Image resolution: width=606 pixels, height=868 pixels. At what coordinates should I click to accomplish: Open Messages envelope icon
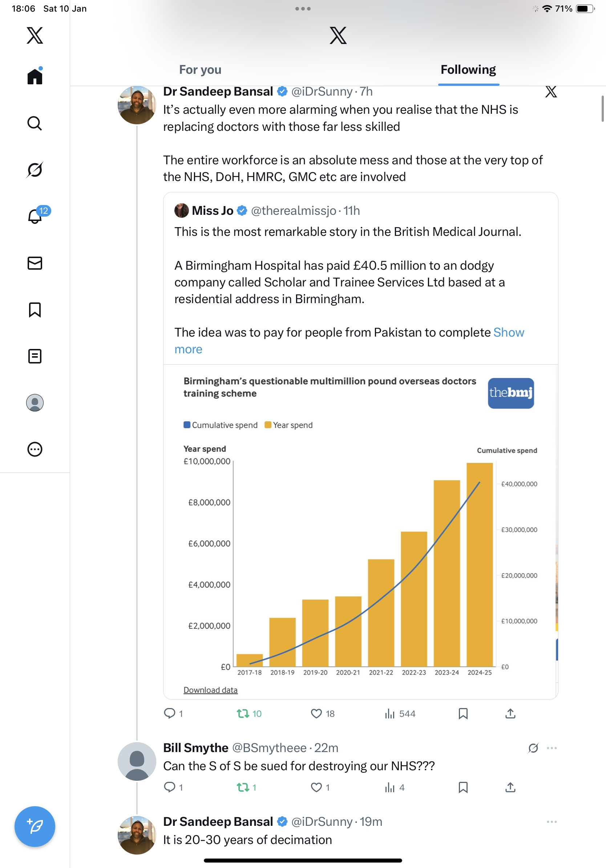(x=35, y=263)
